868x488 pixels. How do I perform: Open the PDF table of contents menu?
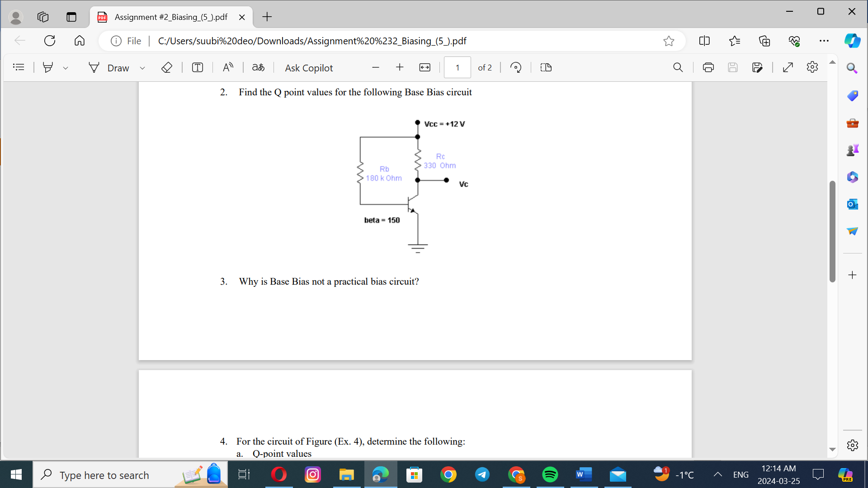19,67
